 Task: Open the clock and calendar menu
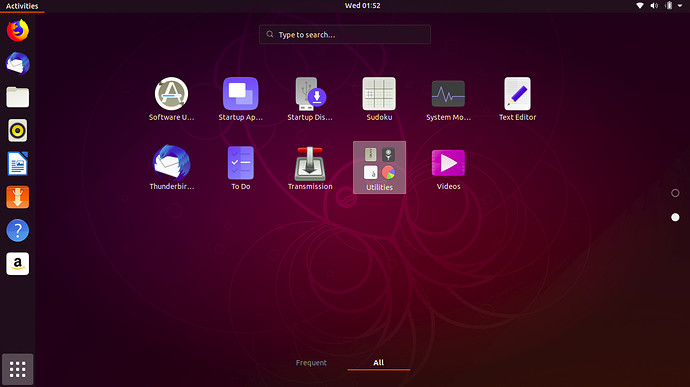pos(362,6)
